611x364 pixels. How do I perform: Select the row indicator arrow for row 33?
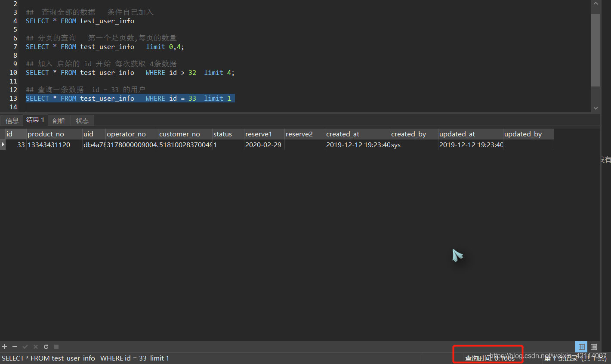(3, 145)
